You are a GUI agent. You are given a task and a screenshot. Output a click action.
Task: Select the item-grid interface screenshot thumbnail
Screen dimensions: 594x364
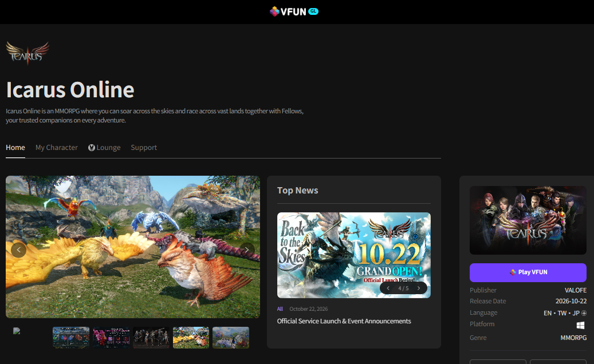click(71, 338)
